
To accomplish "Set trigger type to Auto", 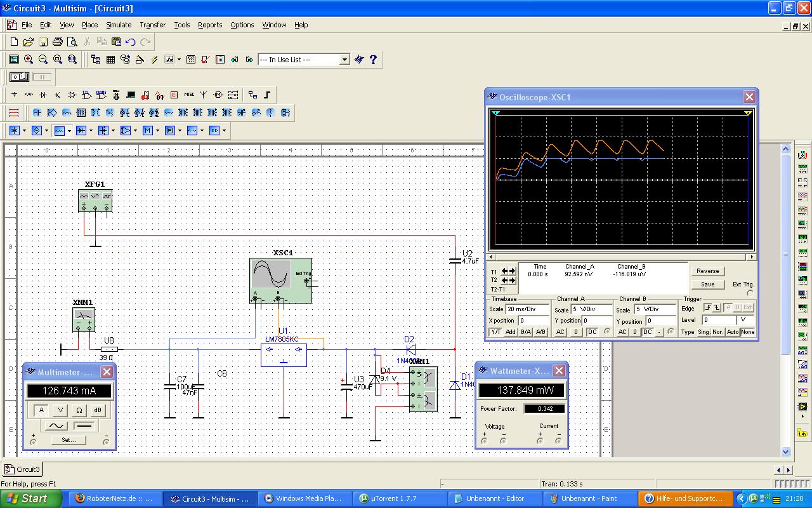I will tap(733, 332).
